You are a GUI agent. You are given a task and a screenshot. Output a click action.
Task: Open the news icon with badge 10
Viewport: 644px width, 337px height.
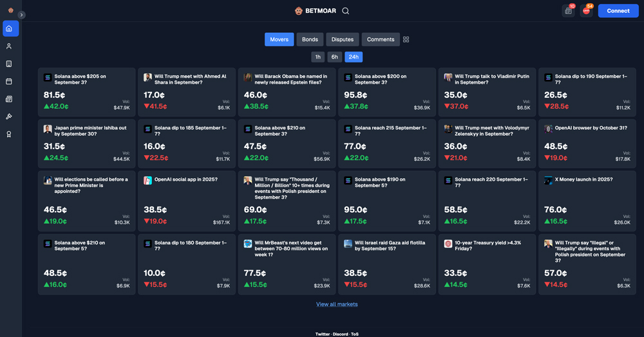coord(568,11)
